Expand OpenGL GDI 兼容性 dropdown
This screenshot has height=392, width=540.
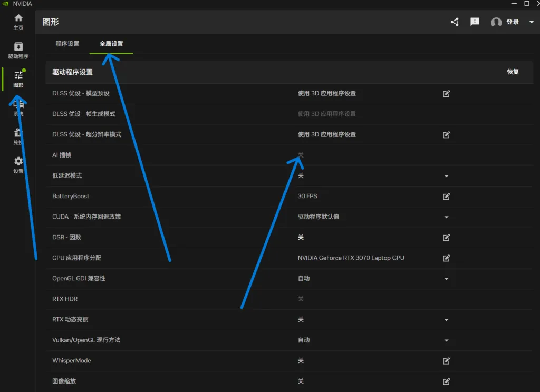tap(446, 279)
